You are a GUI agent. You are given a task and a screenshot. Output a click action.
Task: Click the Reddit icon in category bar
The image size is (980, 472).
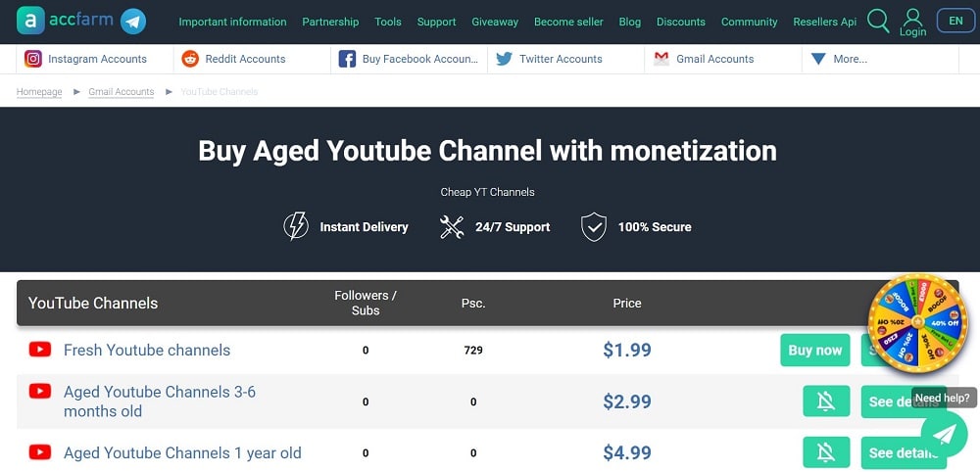[x=190, y=59]
